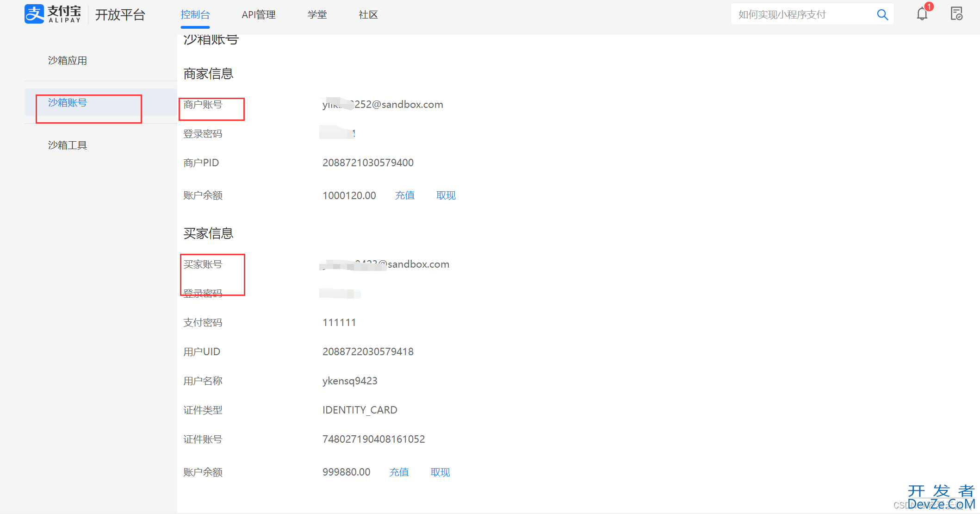Open the API管理 menu item
Image resolution: width=980 pixels, height=514 pixels.
259,15
